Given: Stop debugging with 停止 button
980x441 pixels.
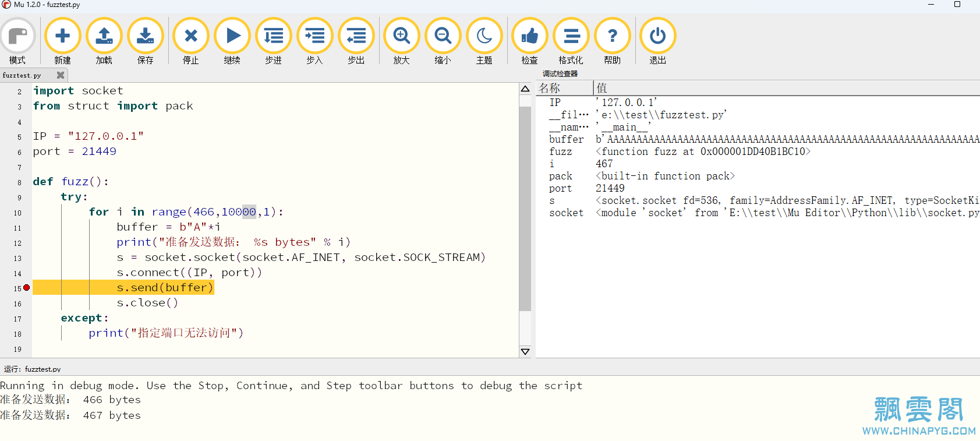Looking at the screenshot, I should [x=190, y=41].
